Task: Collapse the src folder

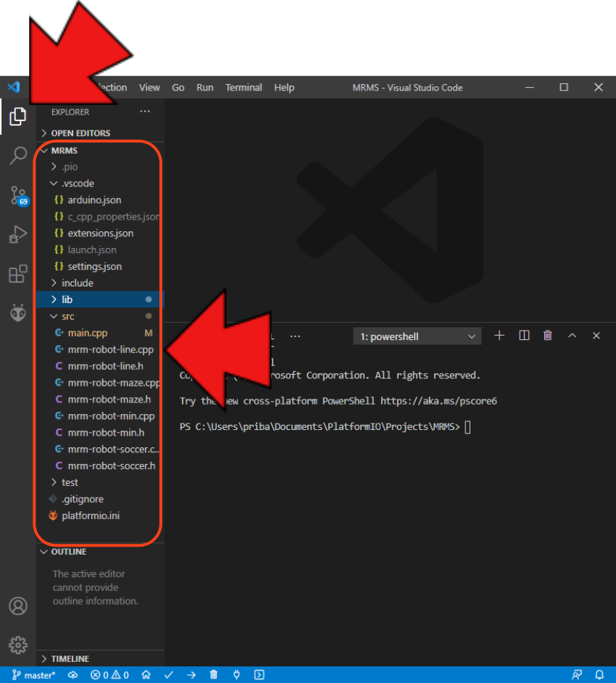Action: pyautogui.click(x=67, y=316)
